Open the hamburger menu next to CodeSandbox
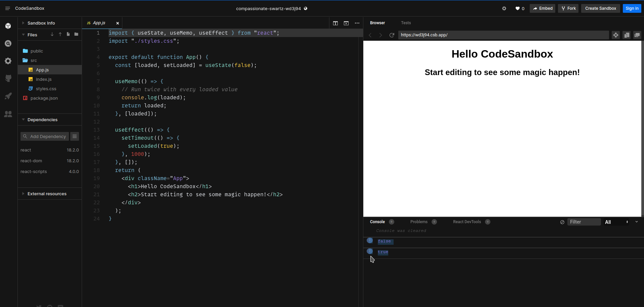Screen dimensions: 644x307 pyautogui.click(x=7, y=8)
